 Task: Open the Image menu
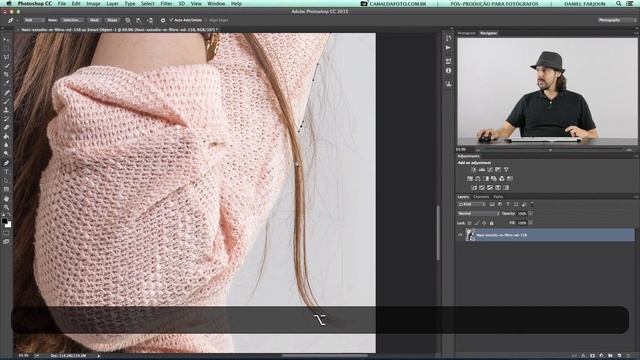[x=93, y=4]
